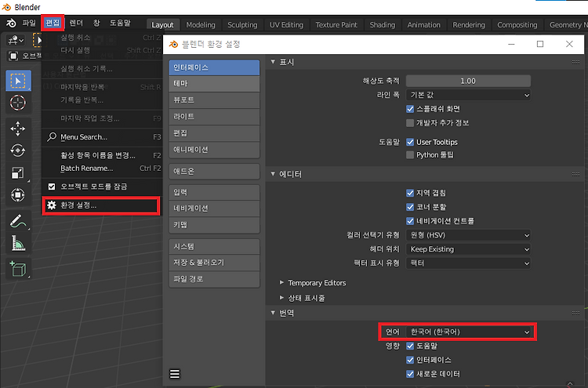The width and height of the screenshot is (588, 388).
Task: Toggle the 인터페이스 translation checkbox
Action: pyautogui.click(x=410, y=360)
